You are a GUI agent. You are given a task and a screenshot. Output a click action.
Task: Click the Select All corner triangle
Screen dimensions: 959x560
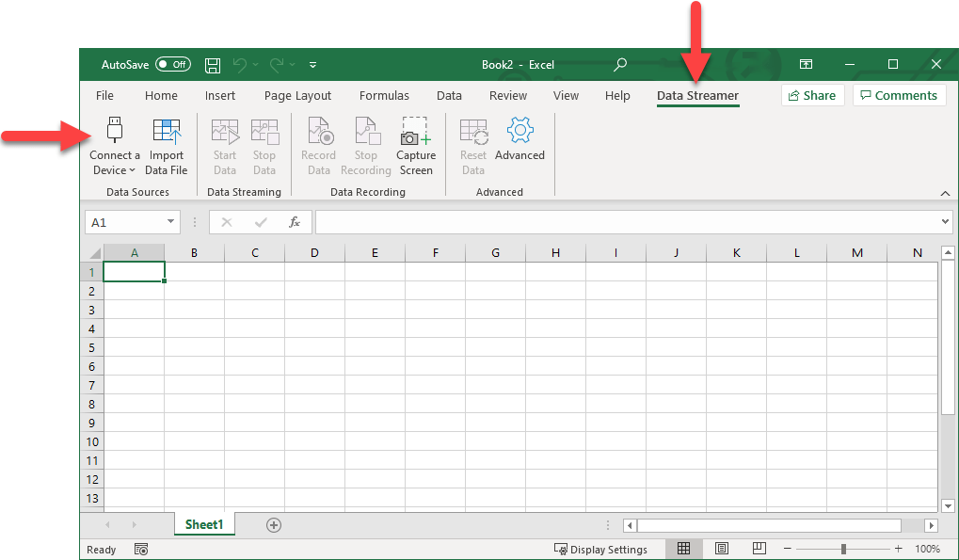point(95,253)
